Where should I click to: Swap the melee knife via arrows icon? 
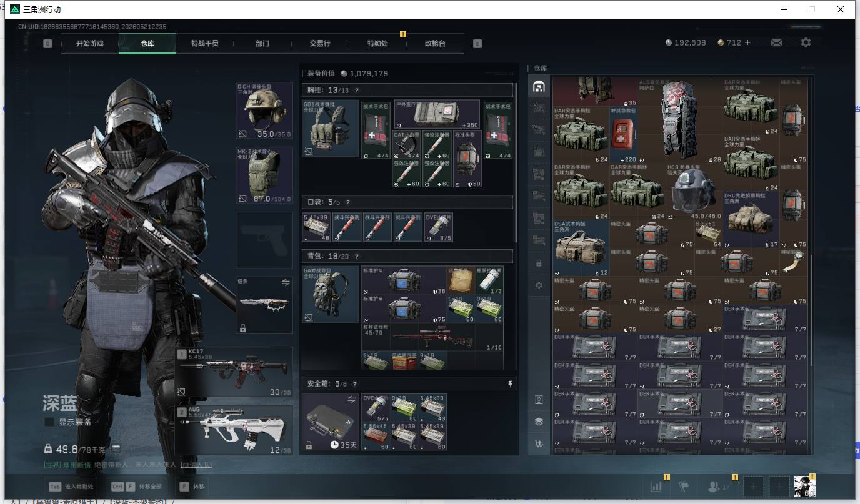coord(286,283)
